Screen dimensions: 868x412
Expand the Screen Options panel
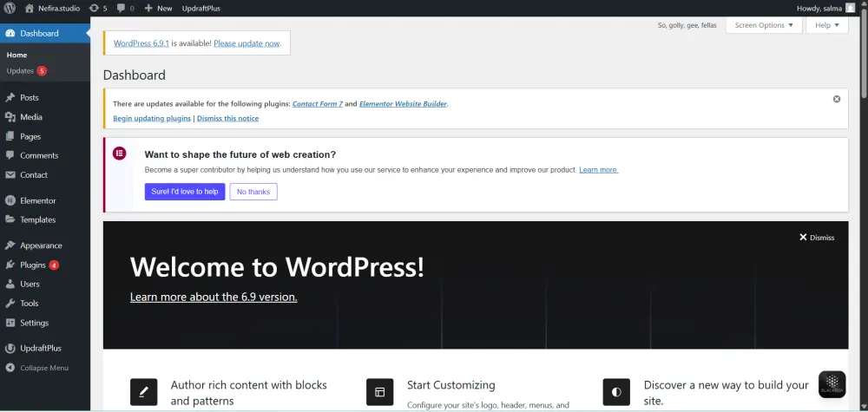(764, 25)
